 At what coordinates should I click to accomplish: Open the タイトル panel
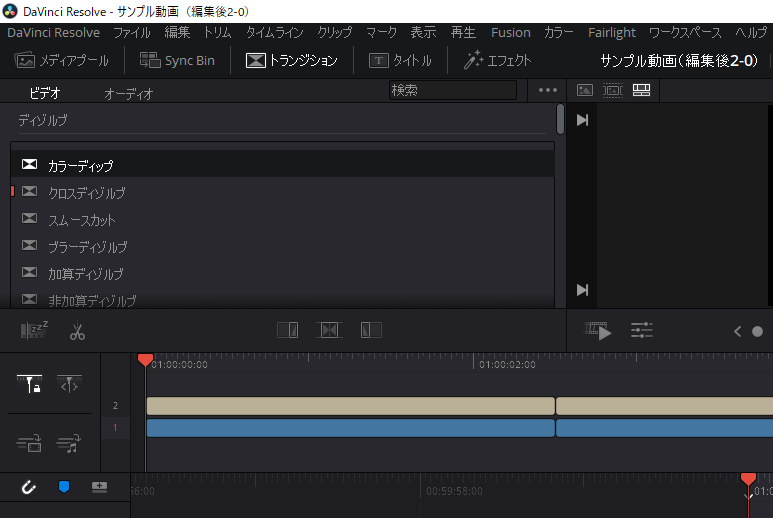[400, 61]
